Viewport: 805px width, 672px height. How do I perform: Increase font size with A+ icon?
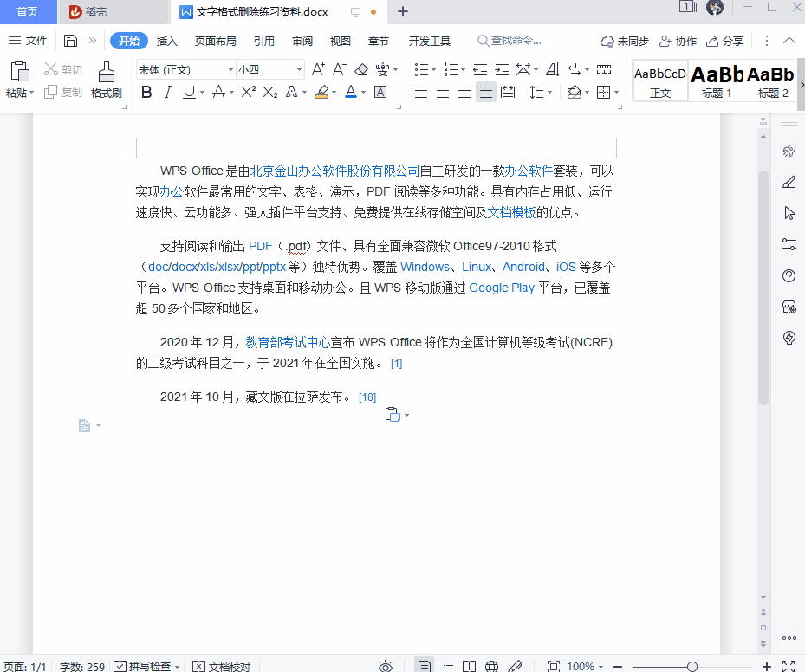(x=318, y=69)
